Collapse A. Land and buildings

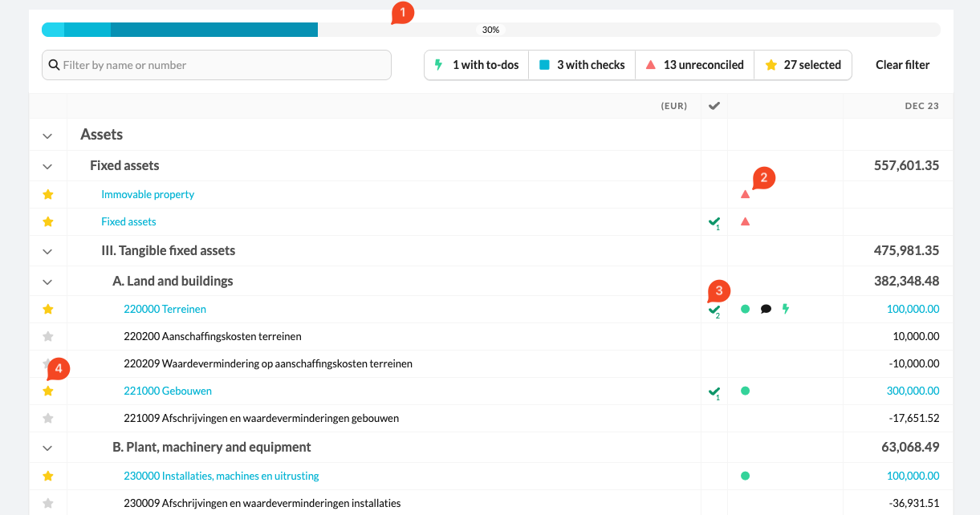[x=47, y=282]
